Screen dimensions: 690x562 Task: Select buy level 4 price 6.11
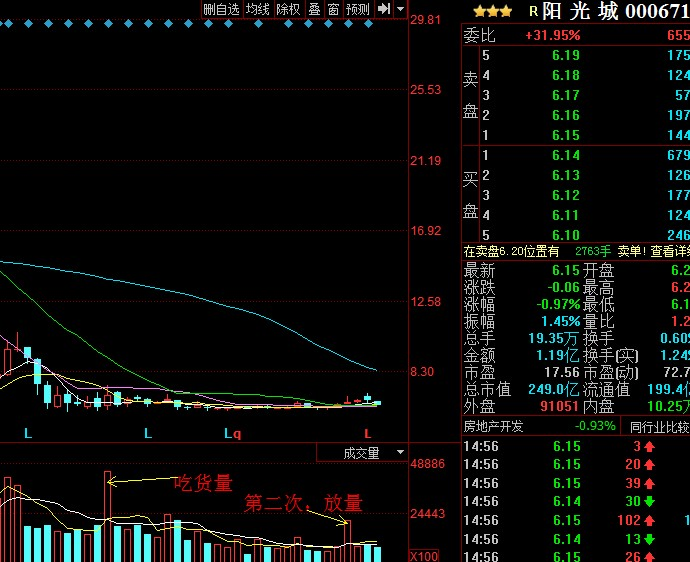click(566, 215)
